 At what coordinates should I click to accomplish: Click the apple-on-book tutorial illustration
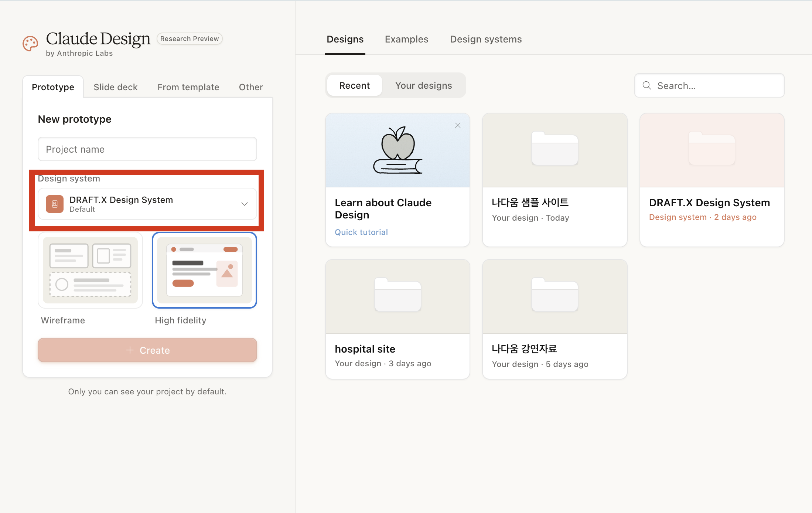[x=398, y=150]
